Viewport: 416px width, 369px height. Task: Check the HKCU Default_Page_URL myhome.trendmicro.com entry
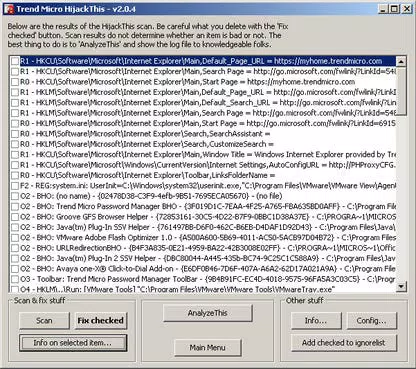(15, 61)
